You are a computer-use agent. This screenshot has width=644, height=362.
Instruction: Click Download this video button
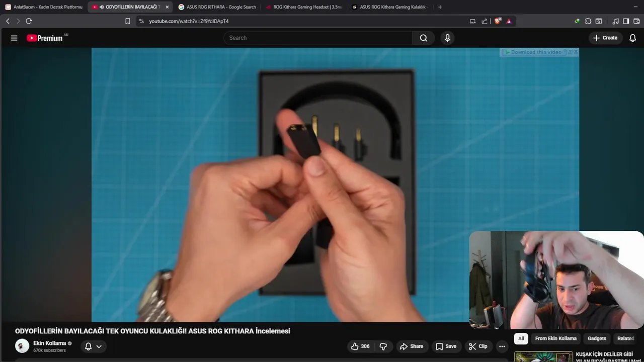pos(533,52)
